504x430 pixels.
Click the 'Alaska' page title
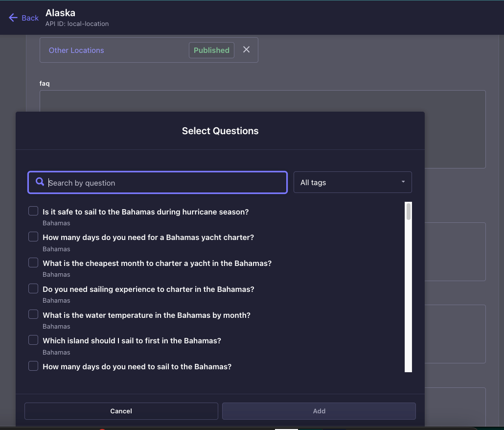click(60, 13)
